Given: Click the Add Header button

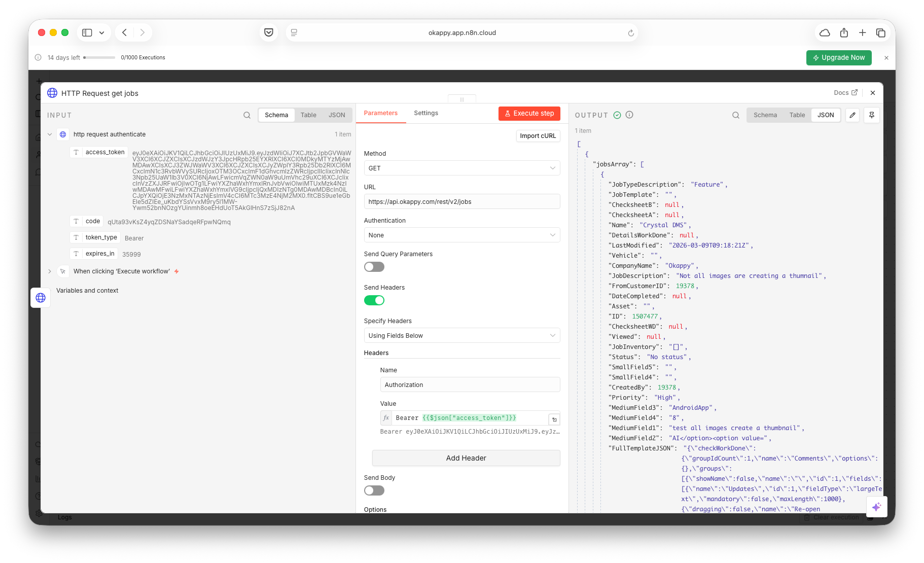Looking at the screenshot, I should click(x=466, y=458).
